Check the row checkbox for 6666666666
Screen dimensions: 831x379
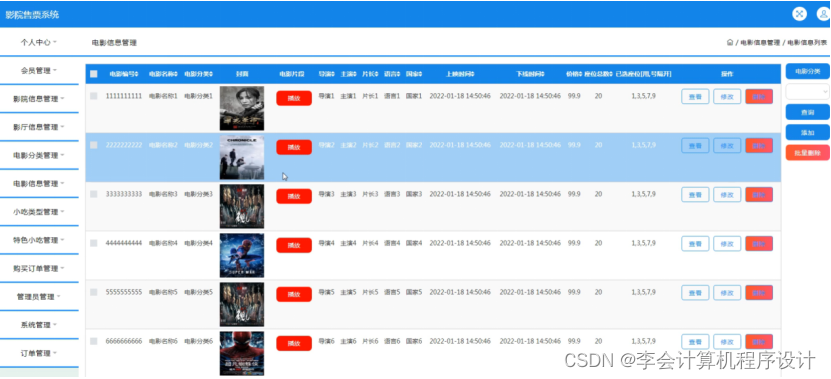pos(94,341)
